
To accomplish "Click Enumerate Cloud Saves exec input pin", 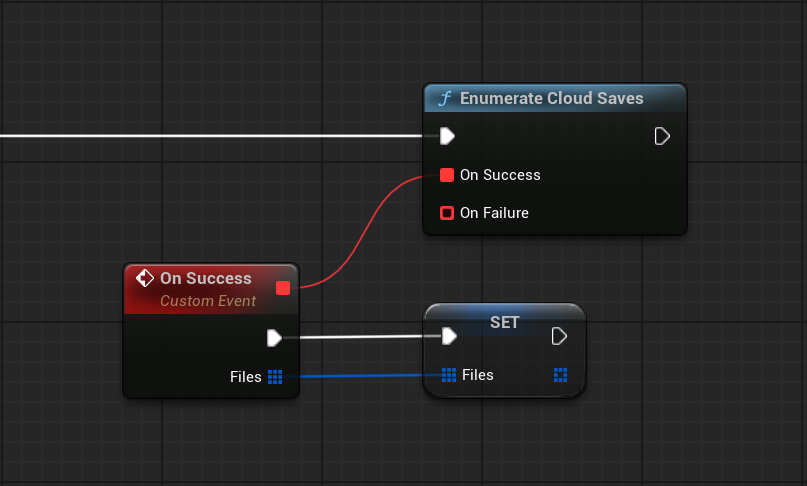I will (447, 136).
